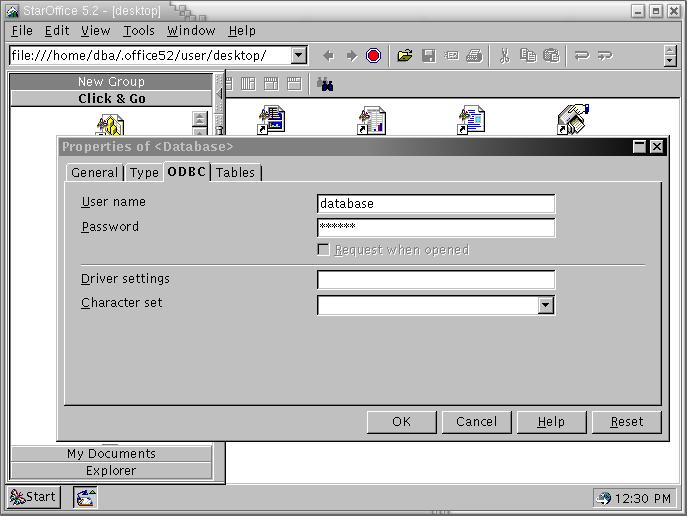Click the forward navigation arrow
Screen dimensions: 687x516
point(351,56)
